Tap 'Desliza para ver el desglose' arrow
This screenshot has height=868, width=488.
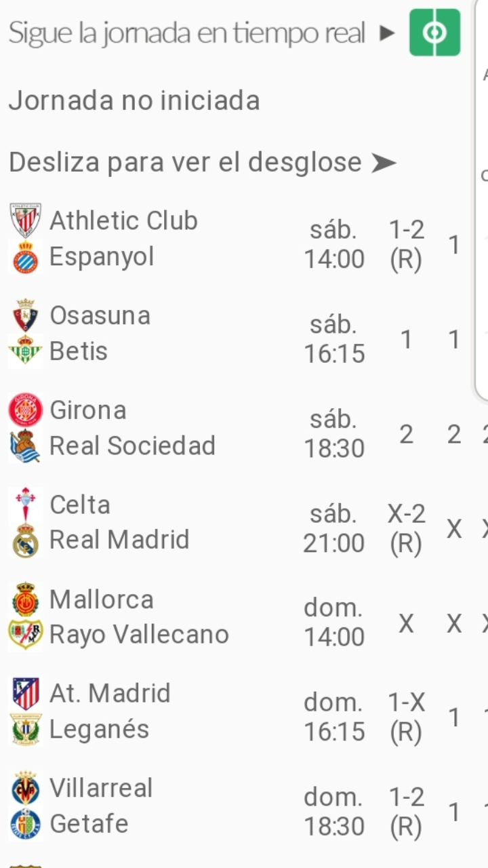pyautogui.click(x=384, y=163)
